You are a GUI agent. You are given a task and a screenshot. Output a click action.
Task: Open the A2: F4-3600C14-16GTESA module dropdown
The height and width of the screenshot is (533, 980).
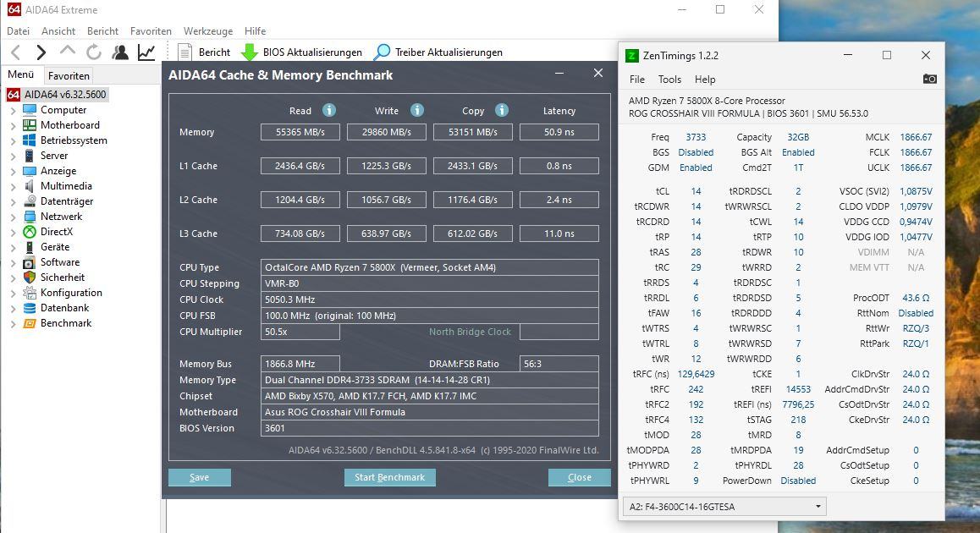tap(724, 507)
